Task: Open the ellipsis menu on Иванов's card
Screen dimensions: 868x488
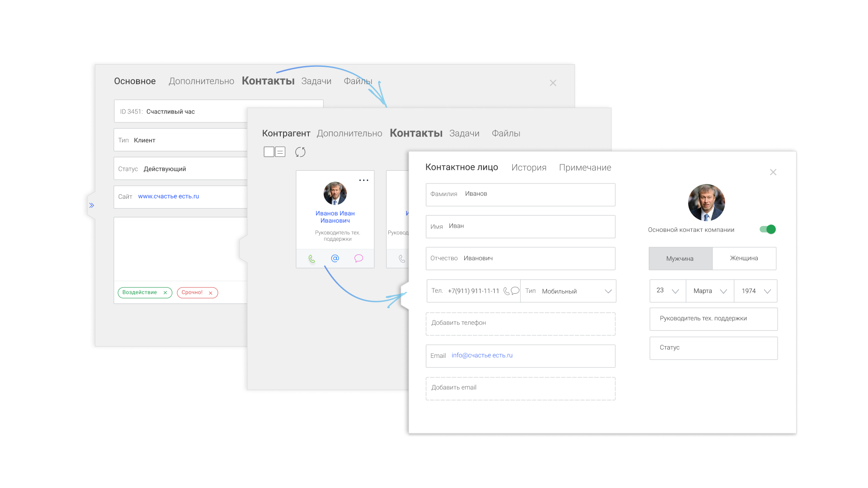Action: tap(363, 180)
